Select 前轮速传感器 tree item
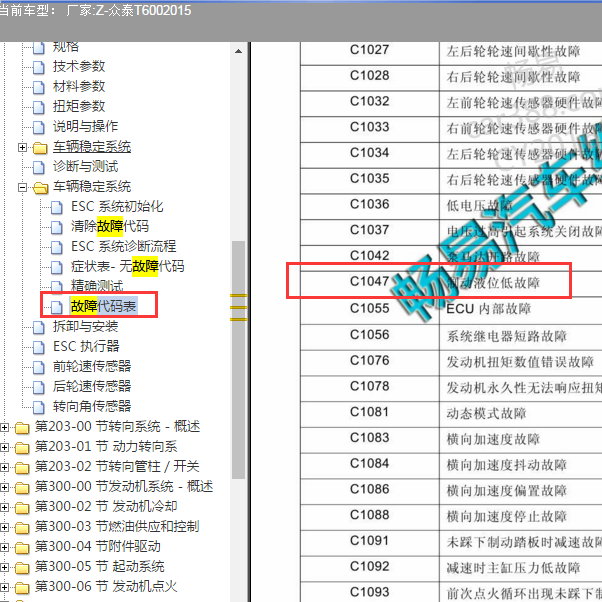The width and height of the screenshot is (602, 602). pyautogui.click(x=92, y=367)
